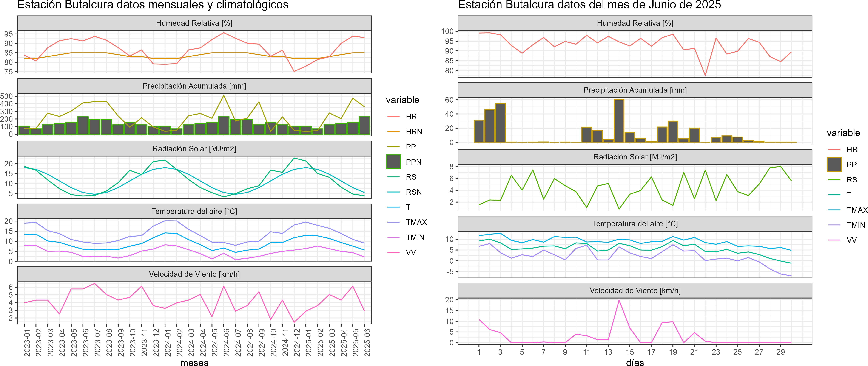Image resolution: width=868 pixels, height=366 pixels.
Task: Click the tallest precipitation bar on day 14
Action: [x=619, y=121]
